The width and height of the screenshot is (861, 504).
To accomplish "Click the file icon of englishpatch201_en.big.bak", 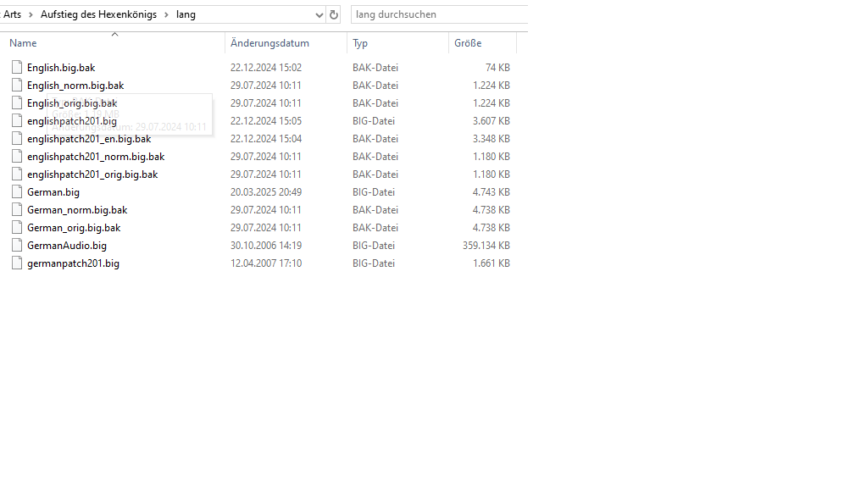I will 17,138.
